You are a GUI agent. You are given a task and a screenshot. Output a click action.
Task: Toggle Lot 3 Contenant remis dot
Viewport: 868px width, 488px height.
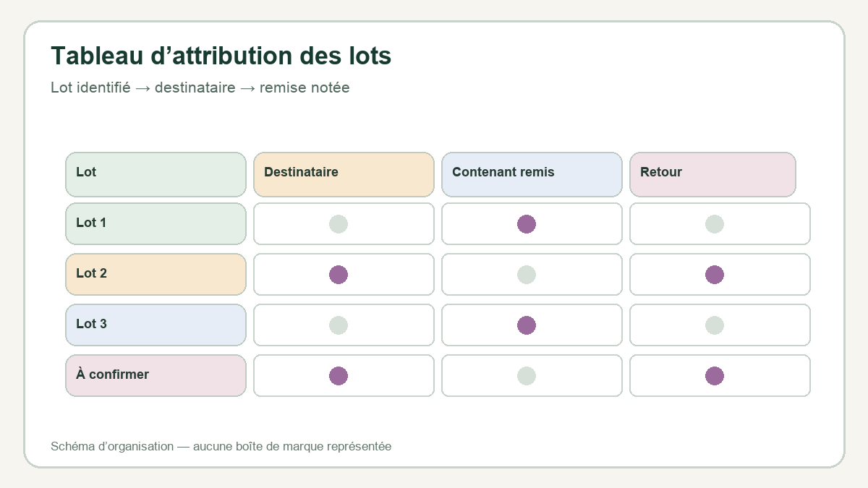(x=527, y=325)
